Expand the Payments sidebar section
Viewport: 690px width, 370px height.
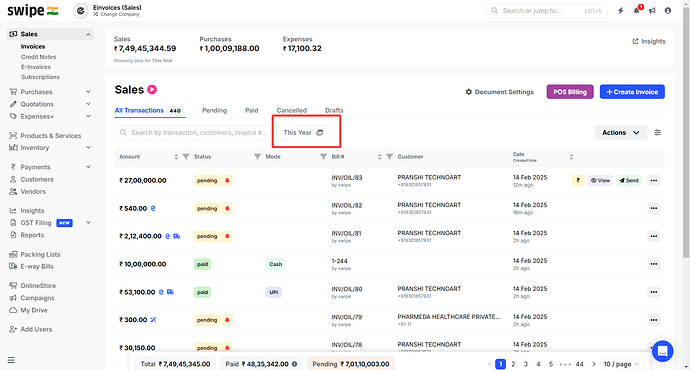88,167
